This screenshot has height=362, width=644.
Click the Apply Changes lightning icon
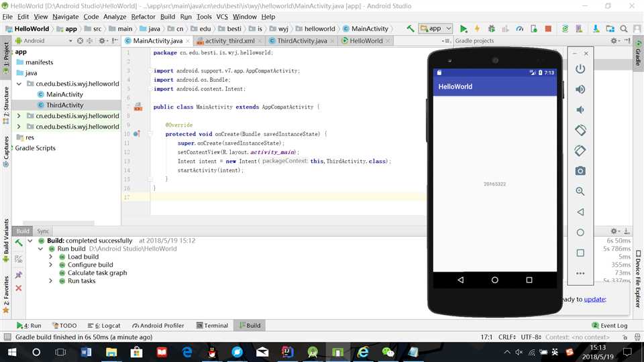(477, 28)
